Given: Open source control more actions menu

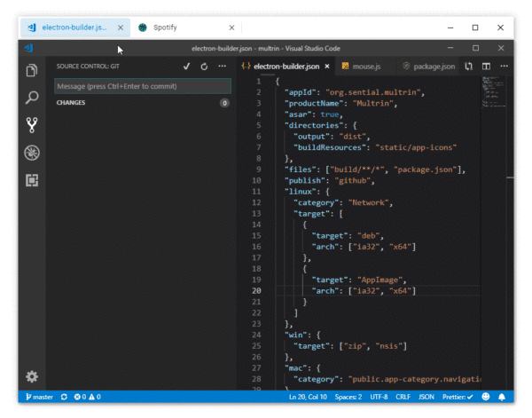Looking at the screenshot, I should tap(222, 67).
